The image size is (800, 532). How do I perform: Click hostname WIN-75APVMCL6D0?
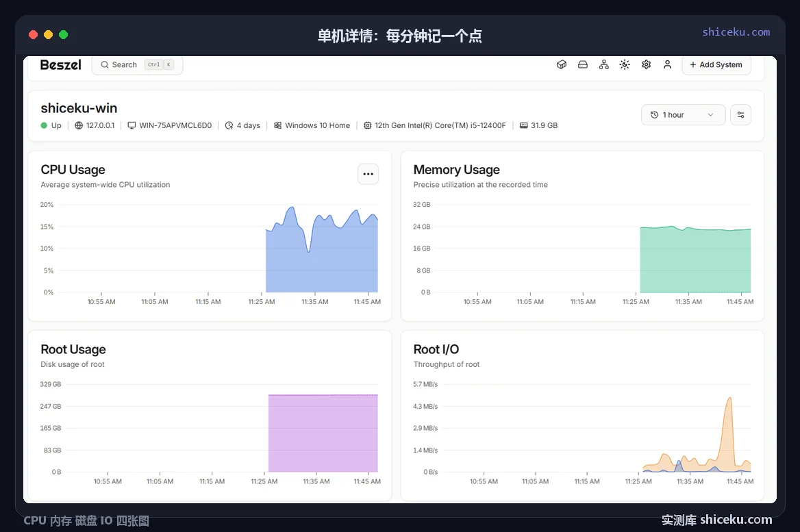coord(175,125)
